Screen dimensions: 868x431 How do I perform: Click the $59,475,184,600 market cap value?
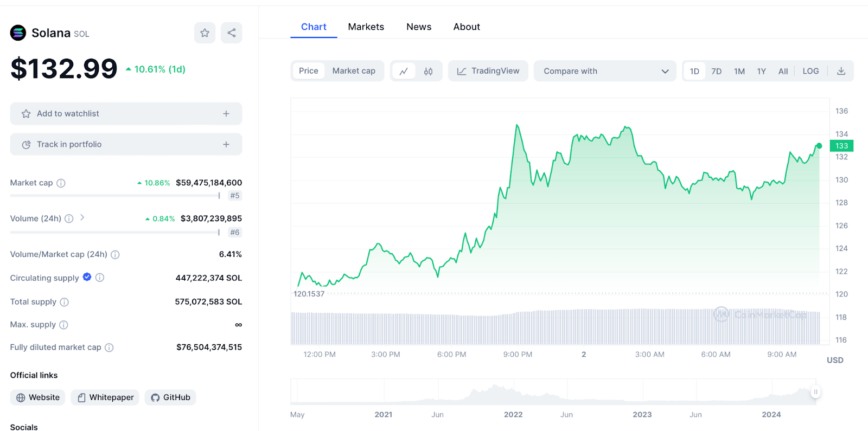pyautogui.click(x=209, y=183)
